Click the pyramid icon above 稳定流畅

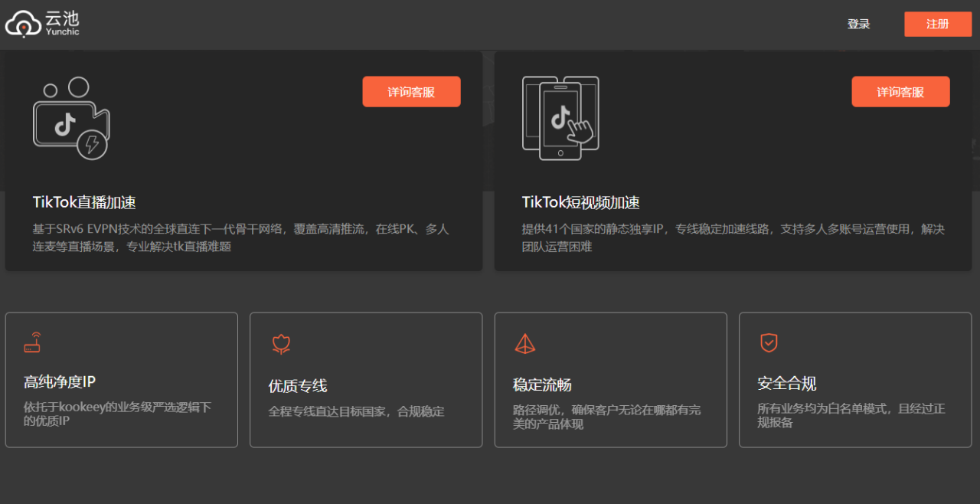pos(524,344)
